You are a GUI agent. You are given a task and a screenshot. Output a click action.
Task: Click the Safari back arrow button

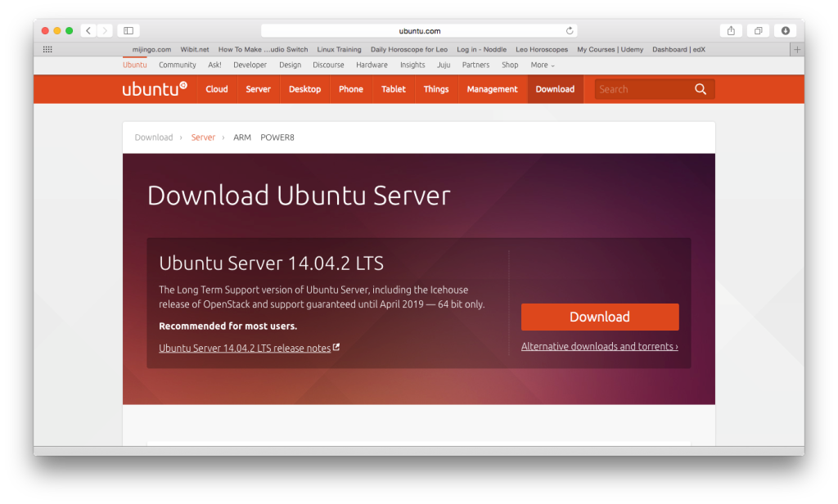[88, 31]
